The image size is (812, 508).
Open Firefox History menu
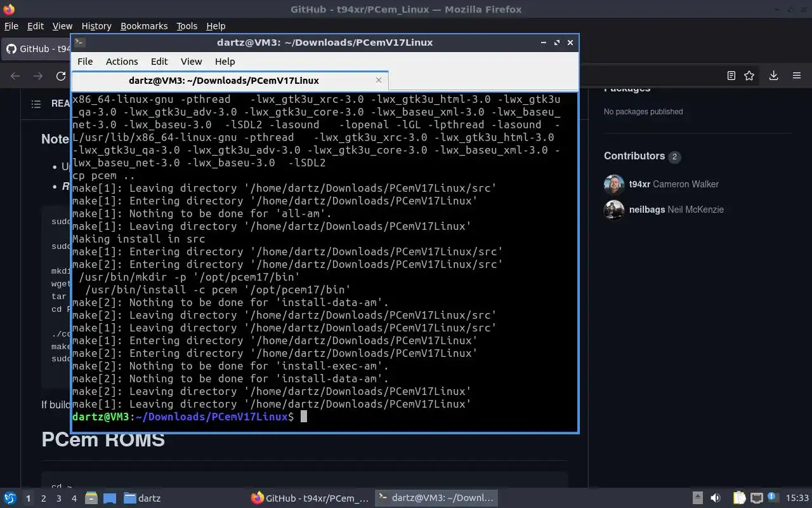(96, 26)
